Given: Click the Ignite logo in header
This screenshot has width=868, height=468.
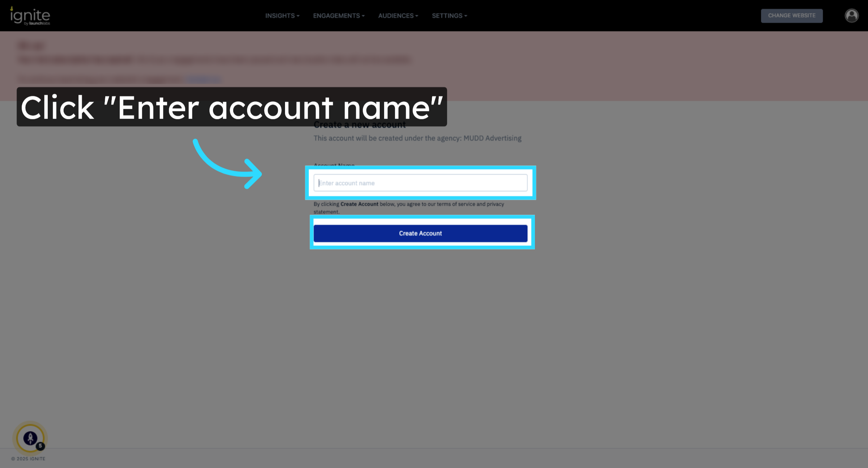Looking at the screenshot, I should (x=30, y=16).
